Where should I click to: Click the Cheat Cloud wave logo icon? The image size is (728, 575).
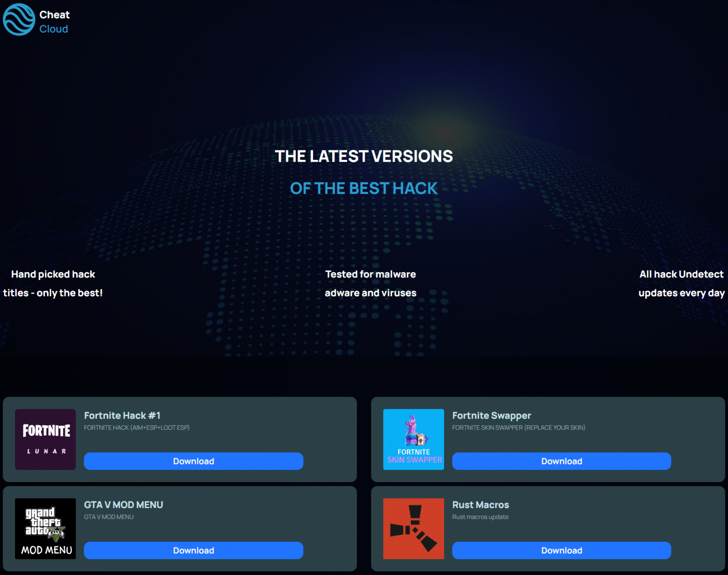click(x=19, y=20)
